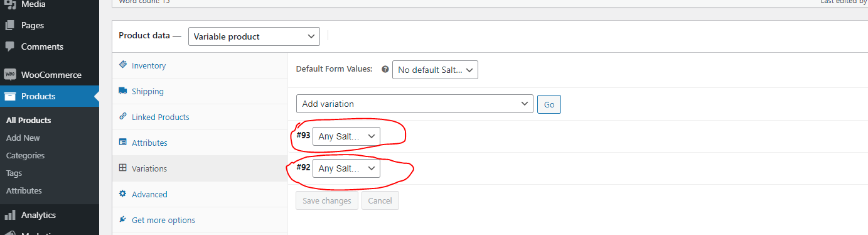The height and width of the screenshot is (235, 868).
Task: Click the Cancel button
Action: pos(380,200)
